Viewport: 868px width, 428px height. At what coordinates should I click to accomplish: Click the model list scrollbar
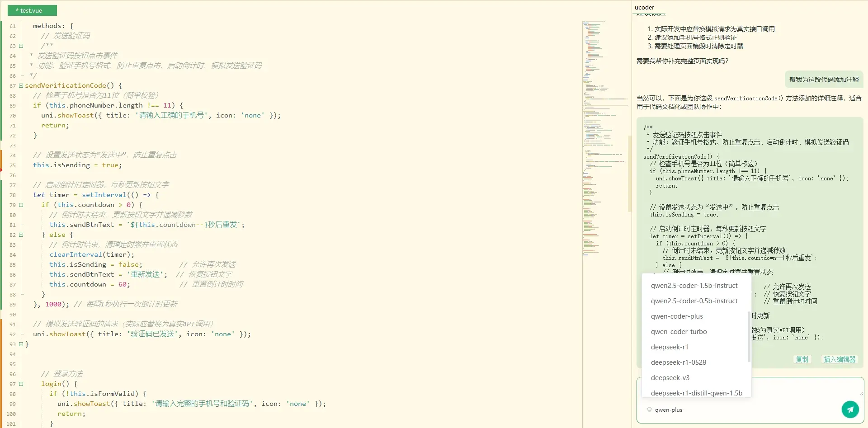749,337
